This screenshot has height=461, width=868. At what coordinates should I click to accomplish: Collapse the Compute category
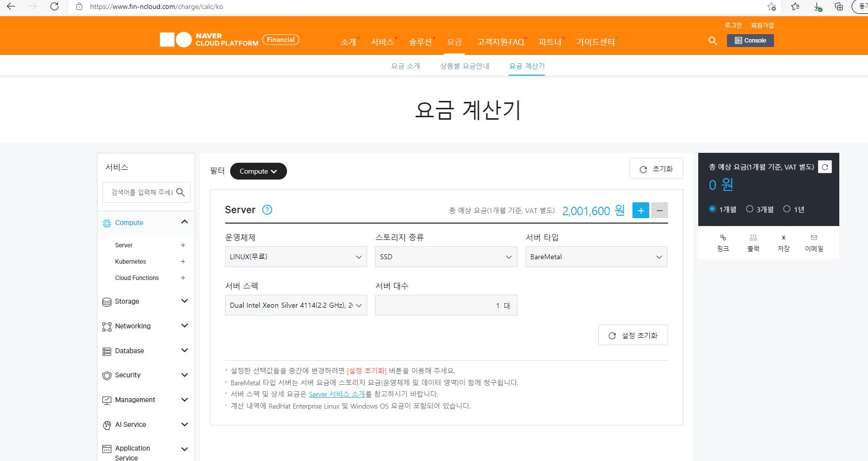click(x=185, y=222)
